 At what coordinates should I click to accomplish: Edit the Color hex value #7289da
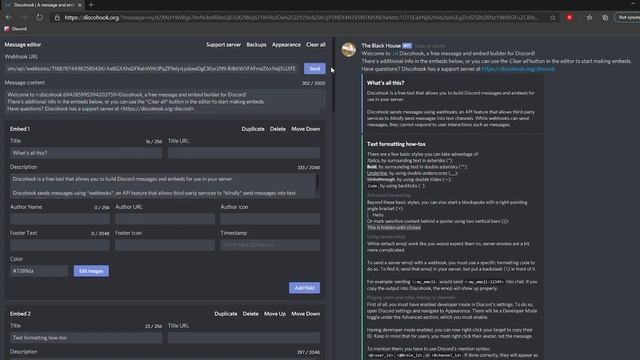(x=39, y=271)
